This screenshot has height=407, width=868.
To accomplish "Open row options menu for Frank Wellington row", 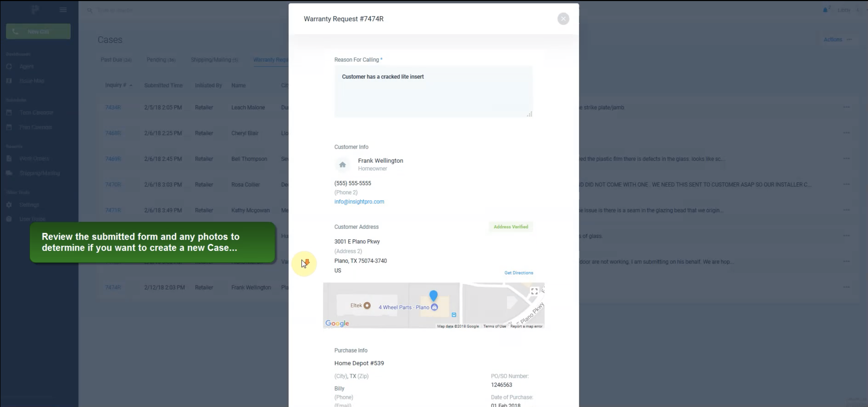I will pyautogui.click(x=846, y=287).
